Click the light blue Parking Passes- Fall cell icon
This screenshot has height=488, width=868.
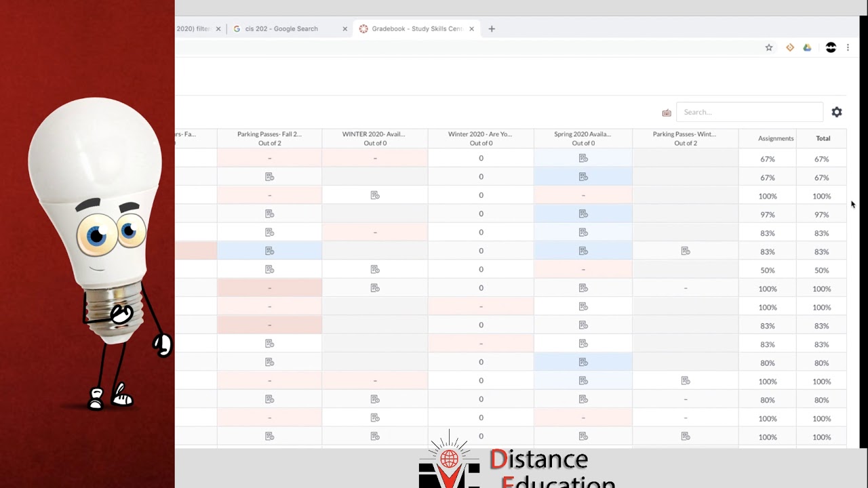pos(269,251)
